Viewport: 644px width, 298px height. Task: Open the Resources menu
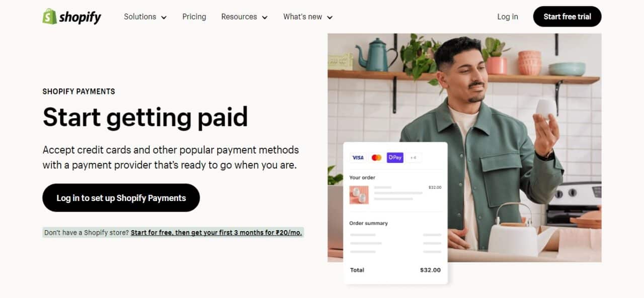pyautogui.click(x=245, y=17)
